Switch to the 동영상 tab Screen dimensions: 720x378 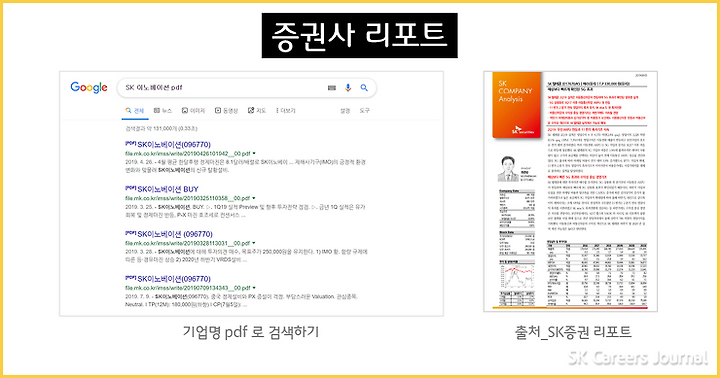point(226,111)
